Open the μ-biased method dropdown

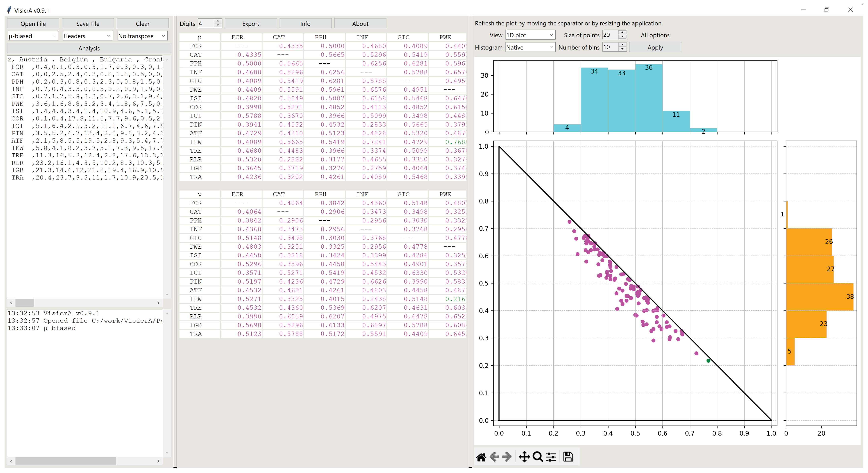click(x=33, y=36)
